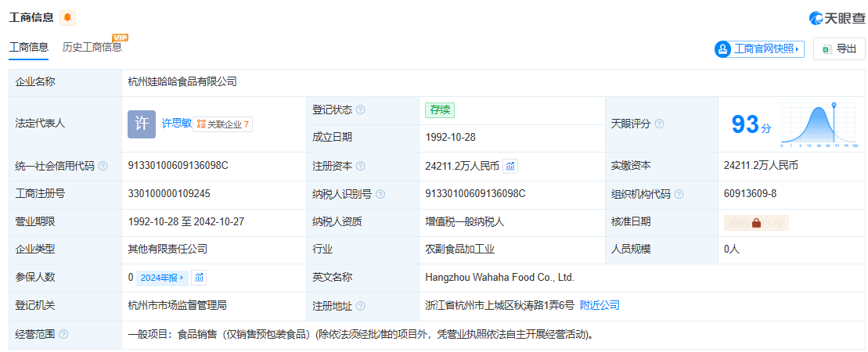
Task: Click the 营业期限 value 1992-10-28 至 2042-10-27
Action: [186, 221]
